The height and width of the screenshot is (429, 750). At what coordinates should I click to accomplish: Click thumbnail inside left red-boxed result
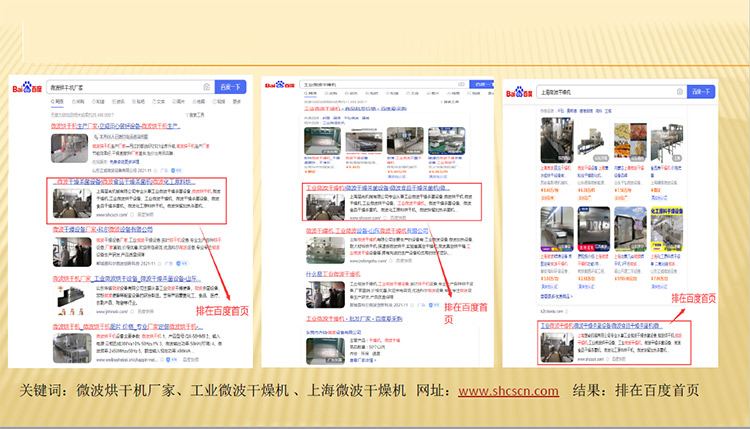72,203
